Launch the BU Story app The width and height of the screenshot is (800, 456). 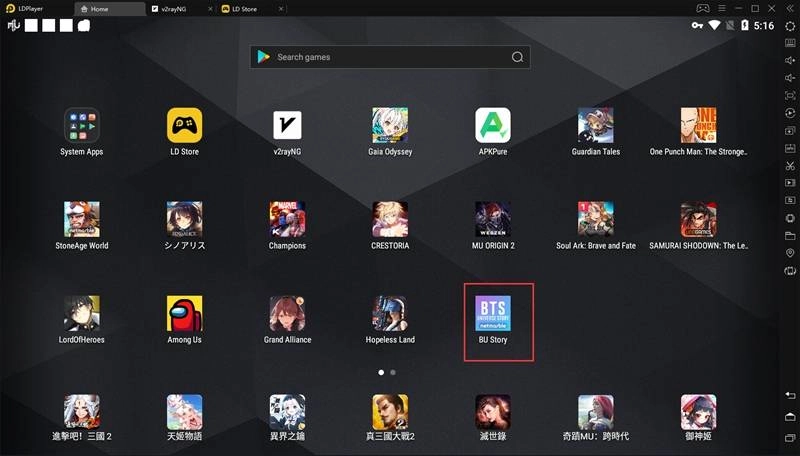492,314
